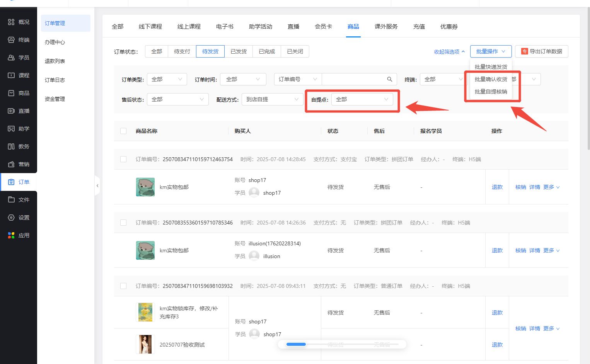The height and width of the screenshot is (364, 590).
Task: Check the order ending in 12463754
Action: point(123,159)
